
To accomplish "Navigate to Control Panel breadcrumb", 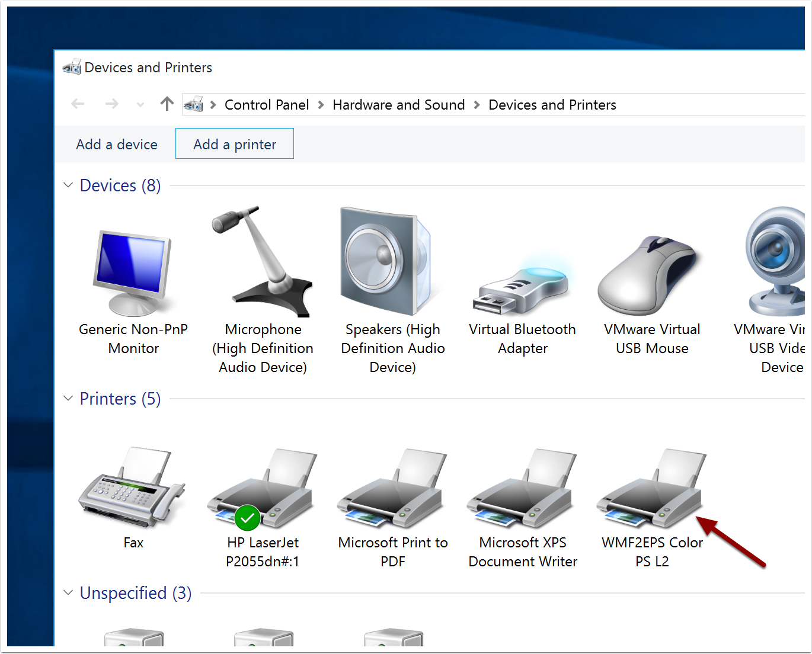I will click(x=267, y=105).
